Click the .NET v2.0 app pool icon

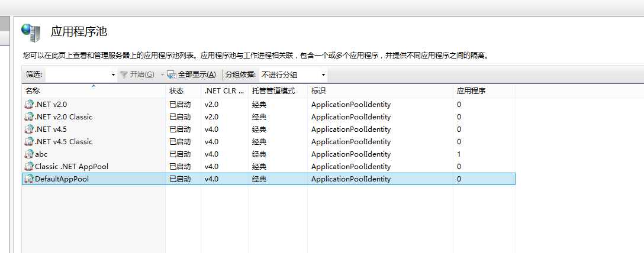coord(29,105)
